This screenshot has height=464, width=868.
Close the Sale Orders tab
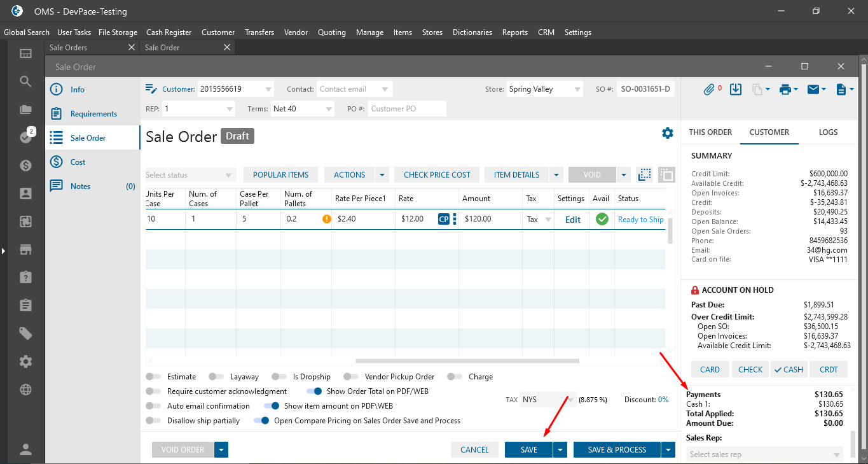tap(132, 48)
